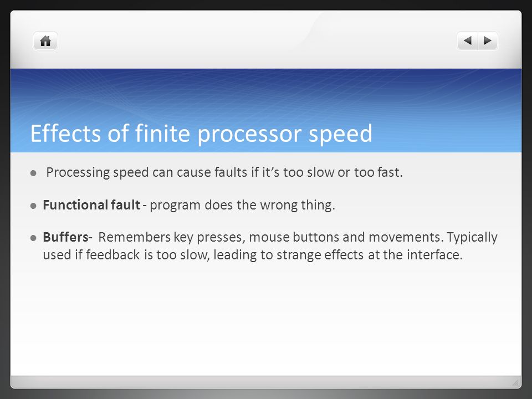Go to the home slide
Viewport: 532px width, 399px height.
point(45,41)
